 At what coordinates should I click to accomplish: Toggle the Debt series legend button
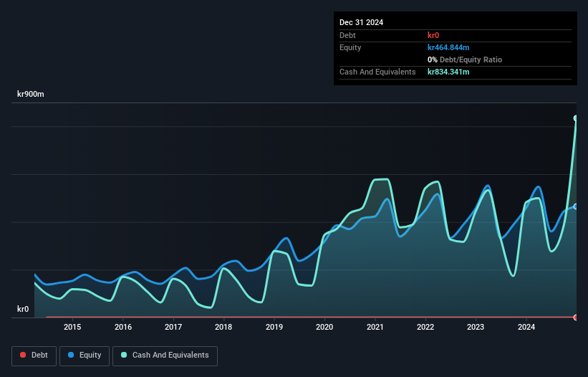coord(32,355)
